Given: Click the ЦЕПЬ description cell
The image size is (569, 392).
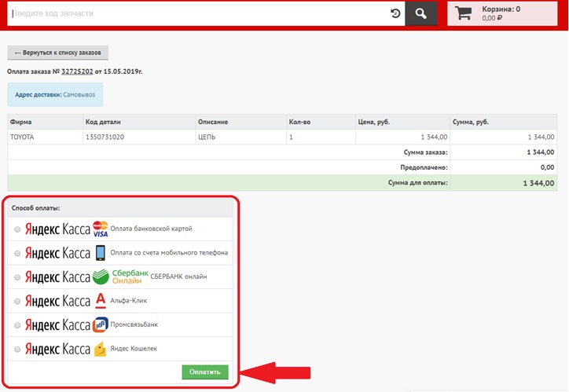Looking at the screenshot, I should pyautogui.click(x=241, y=137).
